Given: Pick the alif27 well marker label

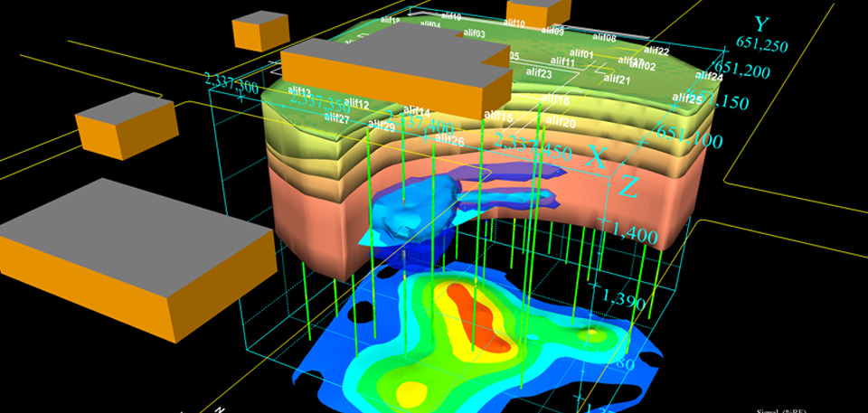Looking at the screenshot, I should [336, 118].
